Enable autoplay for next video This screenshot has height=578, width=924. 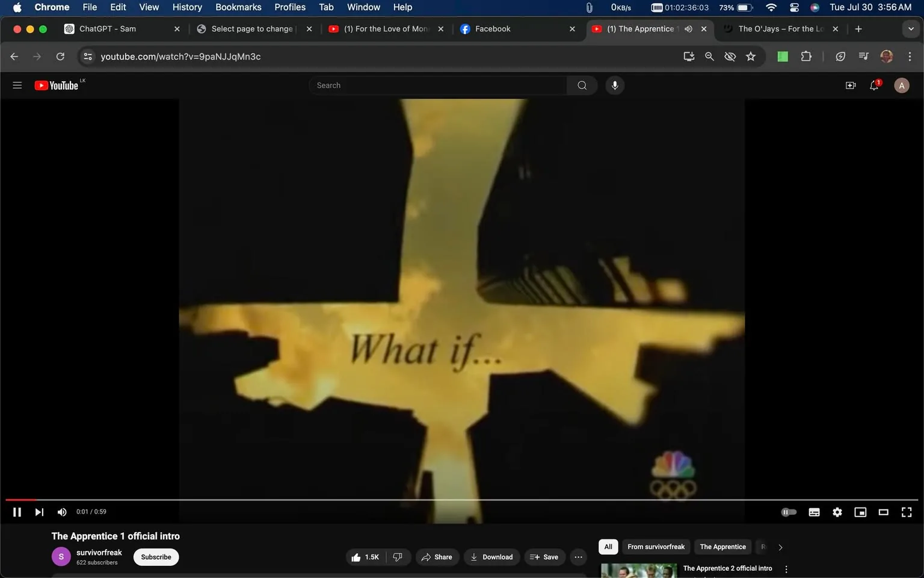789,512
